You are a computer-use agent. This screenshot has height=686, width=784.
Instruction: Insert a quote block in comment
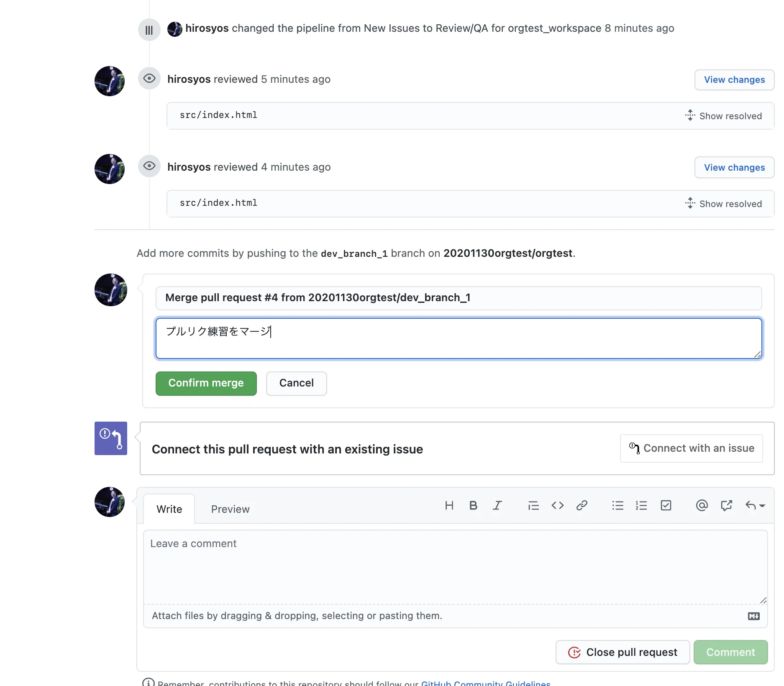click(533, 506)
